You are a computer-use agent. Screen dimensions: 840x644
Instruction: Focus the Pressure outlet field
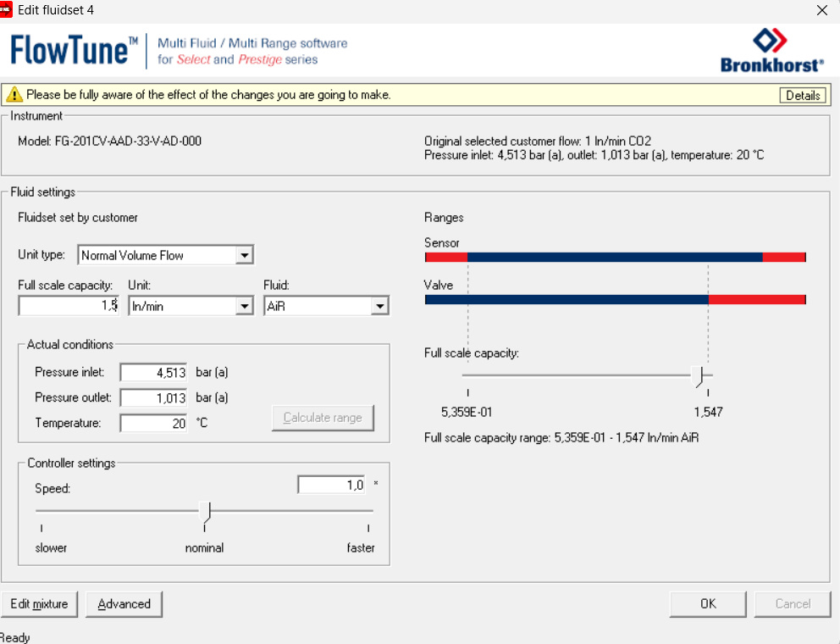point(153,397)
